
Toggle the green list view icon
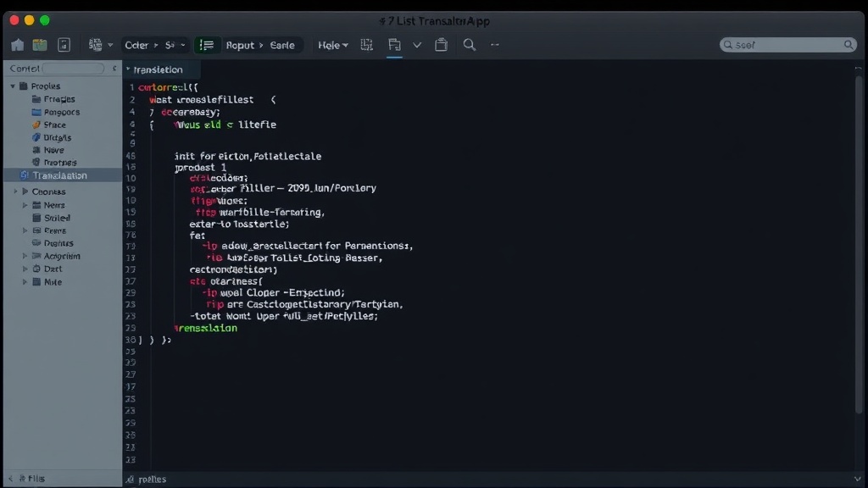(207, 45)
